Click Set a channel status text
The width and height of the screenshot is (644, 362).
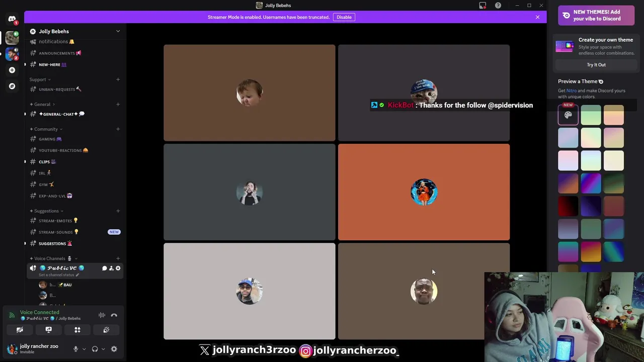tap(56, 275)
